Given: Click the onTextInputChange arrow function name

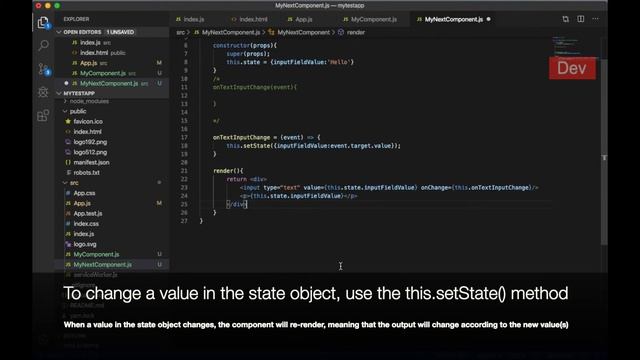Looking at the screenshot, I should (241, 138).
